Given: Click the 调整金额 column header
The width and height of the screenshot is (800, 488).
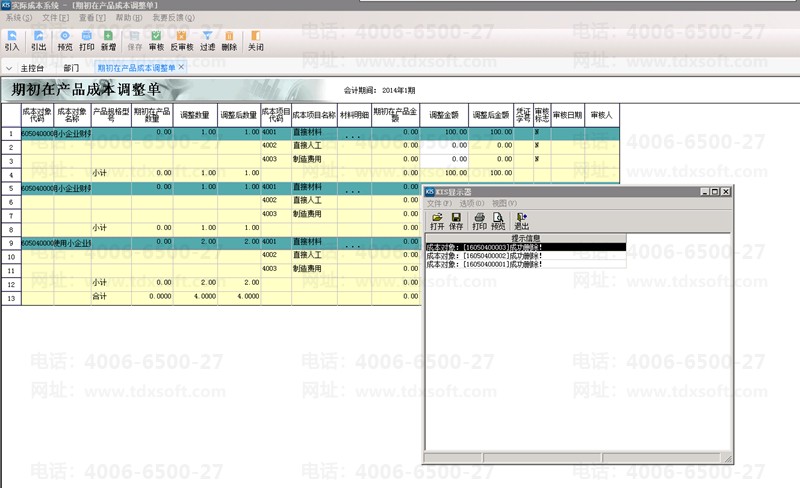Looking at the screenshot, I should pyautogui.click(x=444, y=115).
